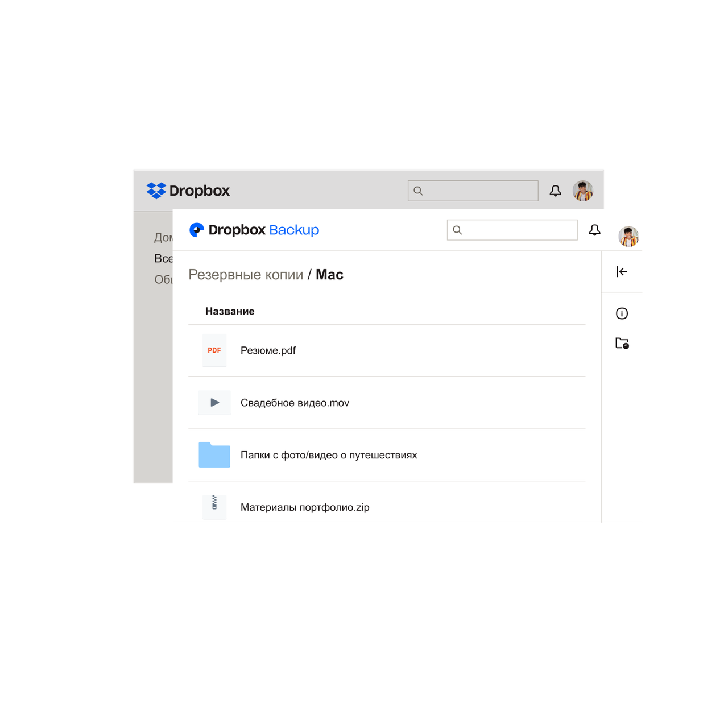Open user avatar in gray Dropbox header
728x728 pixels.
583,191
